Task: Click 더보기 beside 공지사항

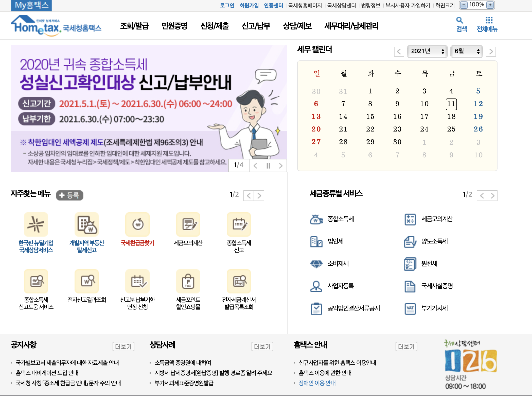Action: tap(123, 346)
